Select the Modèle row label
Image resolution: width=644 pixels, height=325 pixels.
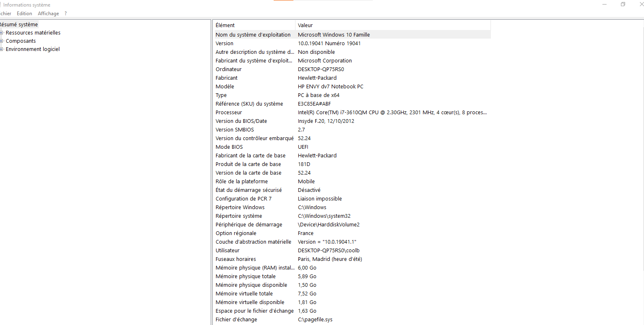(x=225, y=87)
